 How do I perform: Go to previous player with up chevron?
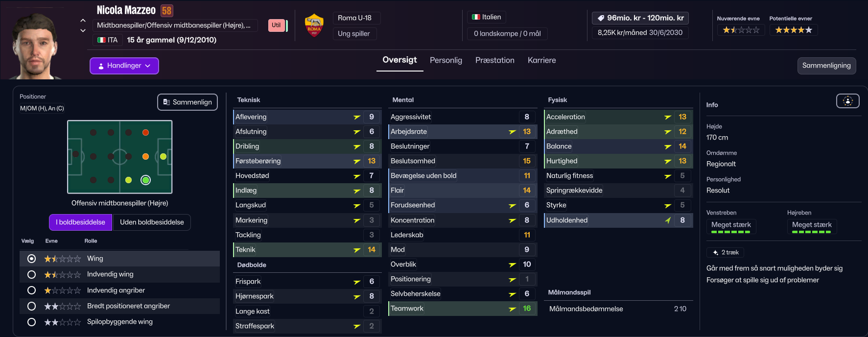click(83, 21)
